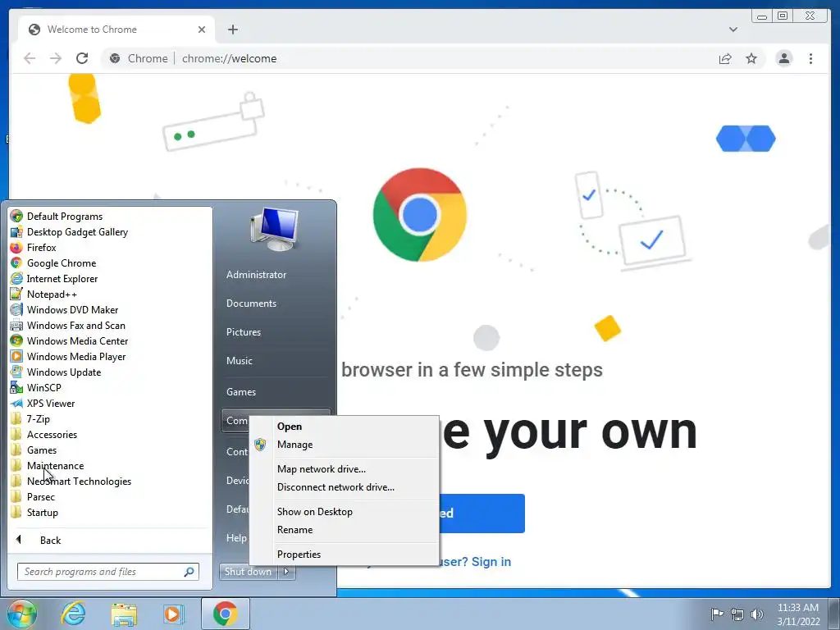The height and width of the screenshot is (630, 840).
Task: Start Firefox from the Start menu
Action: click(33, 248)
